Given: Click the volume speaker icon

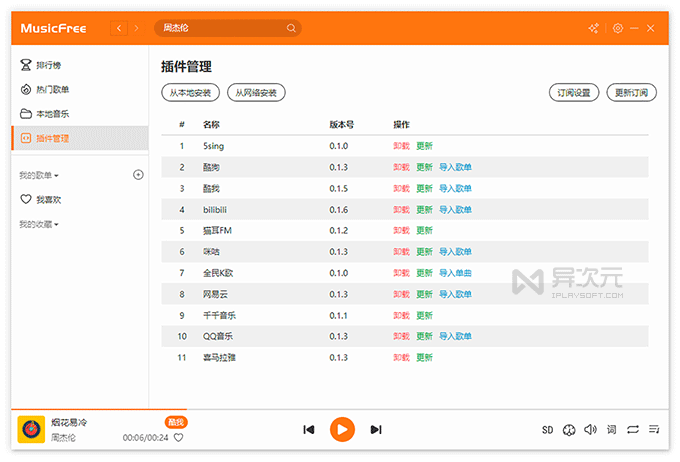Looking at the screenshot, I should pos(590,429).
